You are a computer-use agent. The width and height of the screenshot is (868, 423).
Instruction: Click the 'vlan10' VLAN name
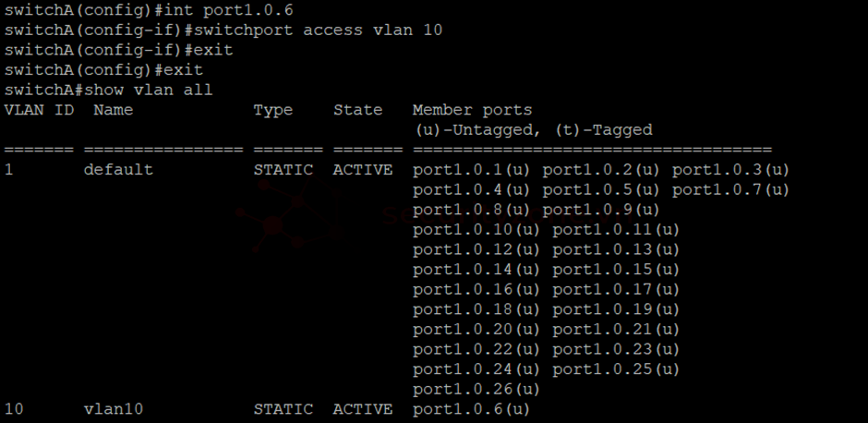(114, 409)
